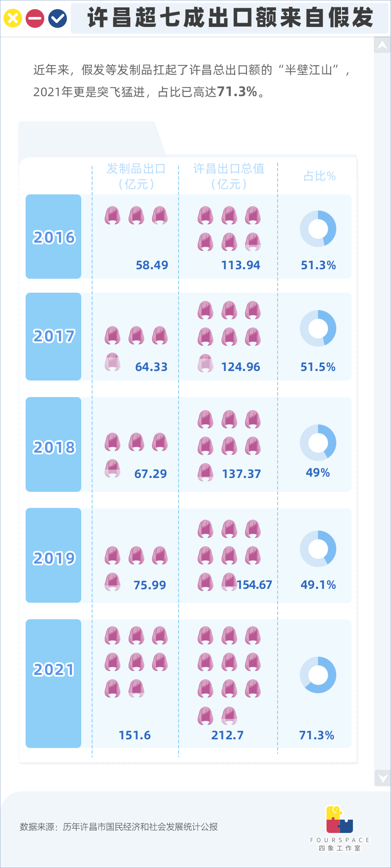Click the 占比% column header

319,176
